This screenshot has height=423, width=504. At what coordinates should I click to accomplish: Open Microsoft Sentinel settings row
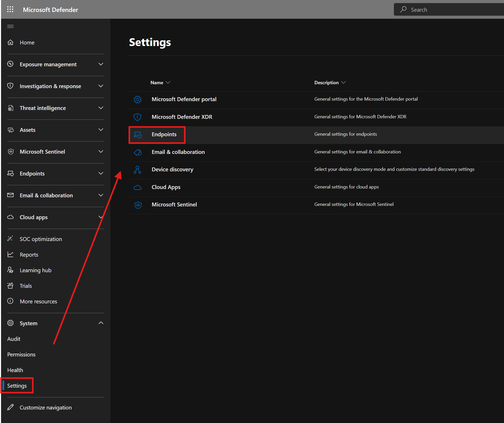click(x=316, y=205)
